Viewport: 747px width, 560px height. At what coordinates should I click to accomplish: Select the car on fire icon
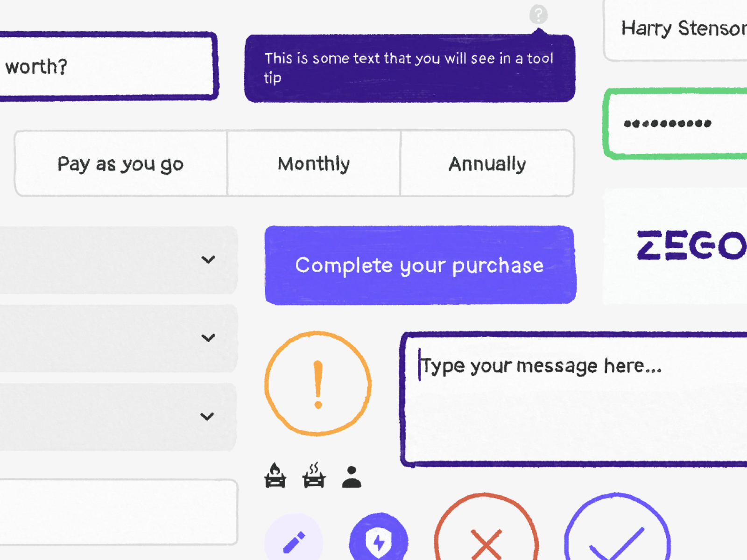tap(275, 476)
